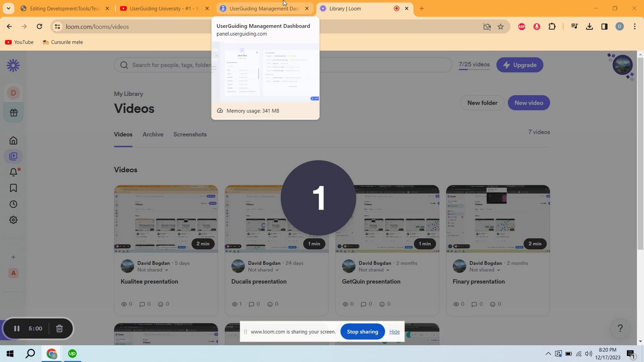Open the bookmark Watch Later icon
The width and height of the screenshot is (644, 362).
[13, 188]
